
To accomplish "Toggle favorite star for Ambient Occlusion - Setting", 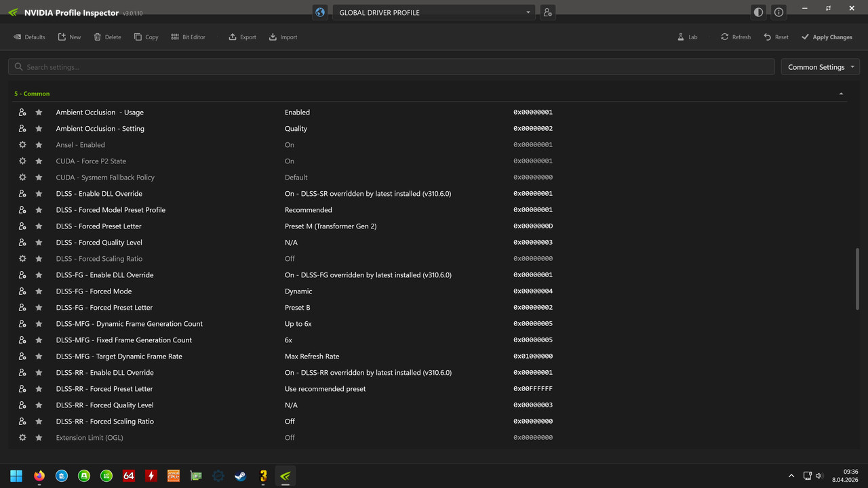I will point(39,129).
